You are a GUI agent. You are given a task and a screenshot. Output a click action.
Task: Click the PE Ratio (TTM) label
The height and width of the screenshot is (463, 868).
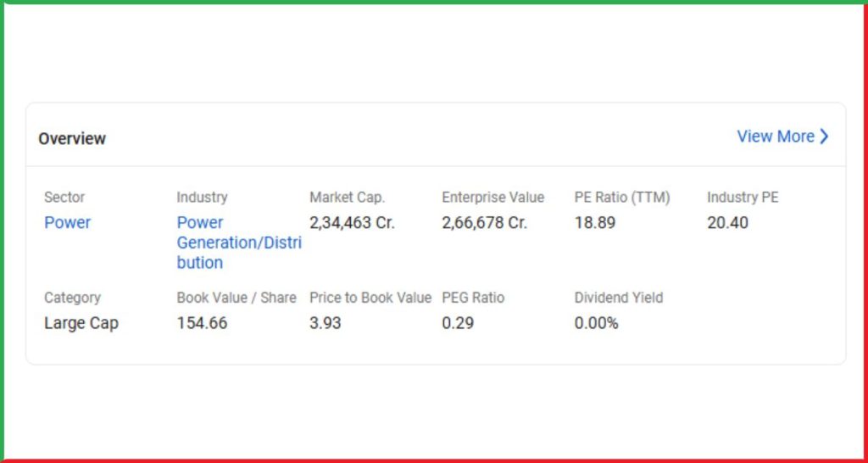coord(622,198)
